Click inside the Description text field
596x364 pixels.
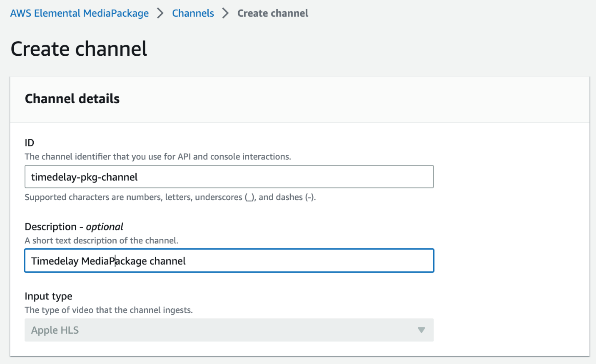tap(229, 260)
